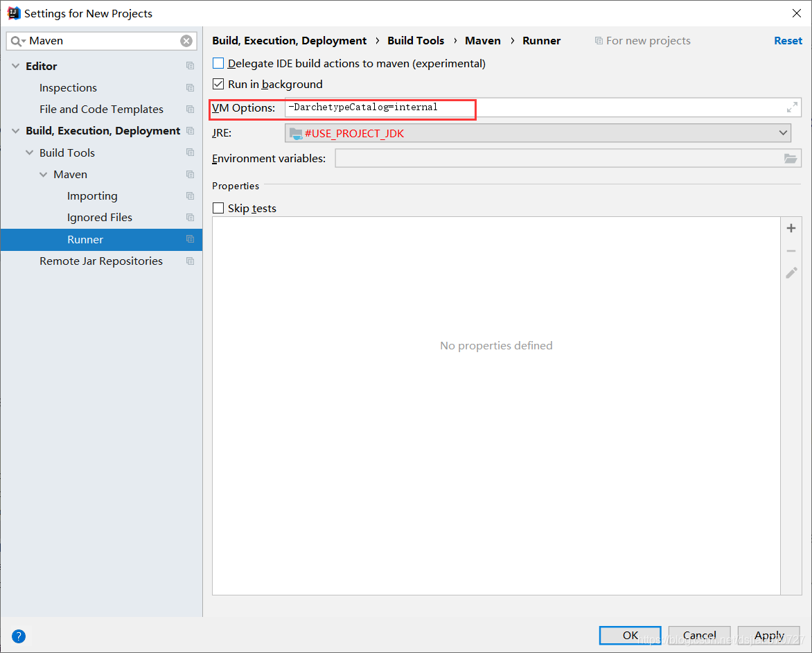The height and width of the screenshot is (653, 812).
Task: Select Maven node in settings tree
Action: 70,174
